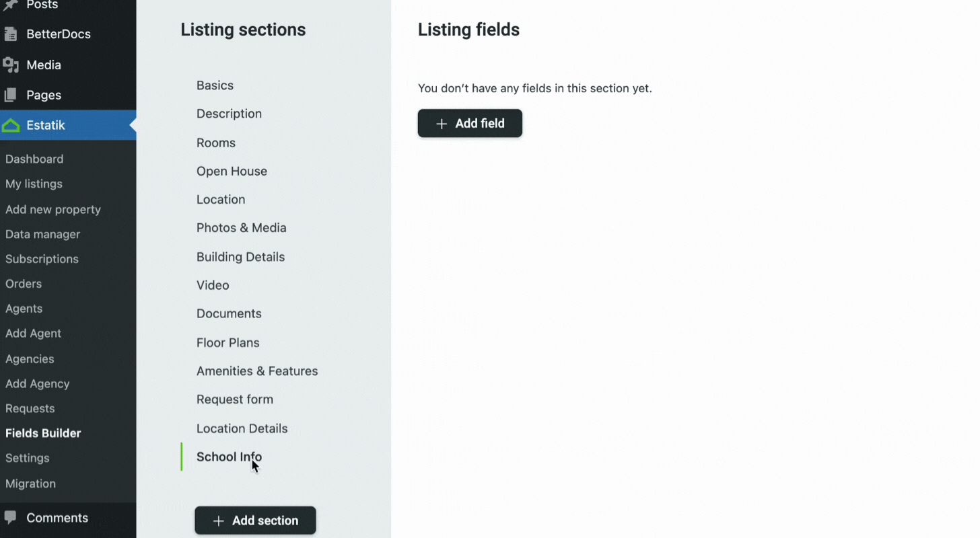Image resolution: width=980 pixels, height=538 pixels.
Task: Go to the Agencies page
Action: pyautogui.click(x=30, y=359)
